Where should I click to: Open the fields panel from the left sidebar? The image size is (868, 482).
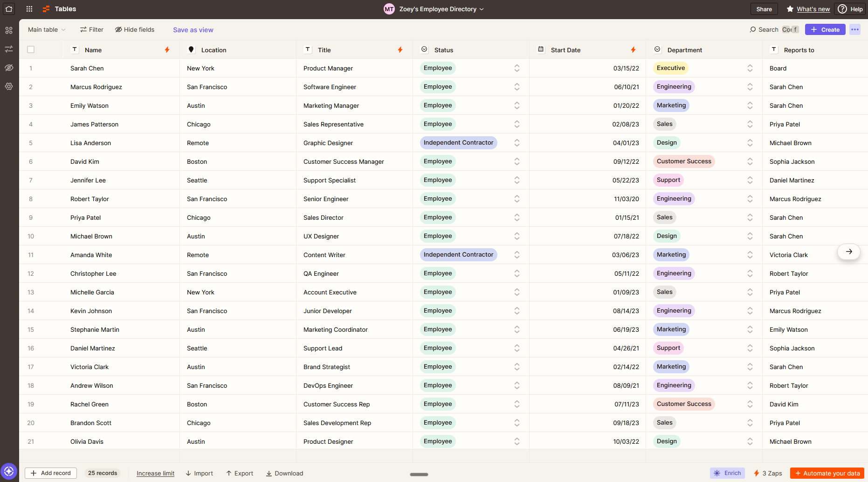click(x=9, y=30)
